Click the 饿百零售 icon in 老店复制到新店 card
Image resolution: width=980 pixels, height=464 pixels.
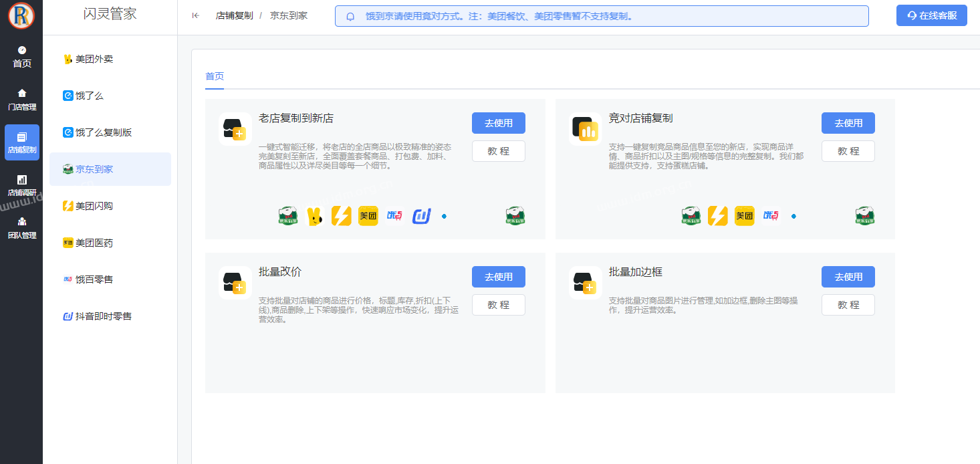(395, 215)
